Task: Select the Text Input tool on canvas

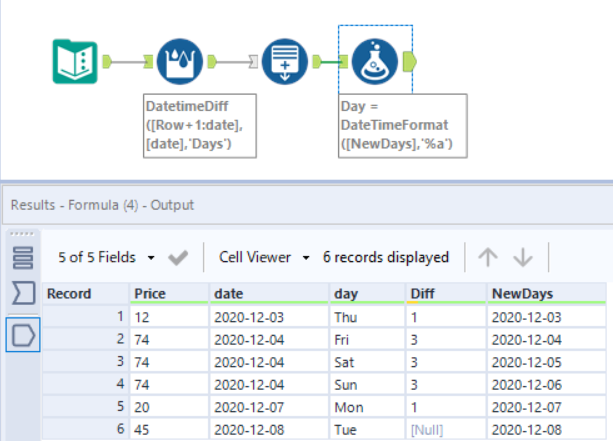Action: (75, 61)
